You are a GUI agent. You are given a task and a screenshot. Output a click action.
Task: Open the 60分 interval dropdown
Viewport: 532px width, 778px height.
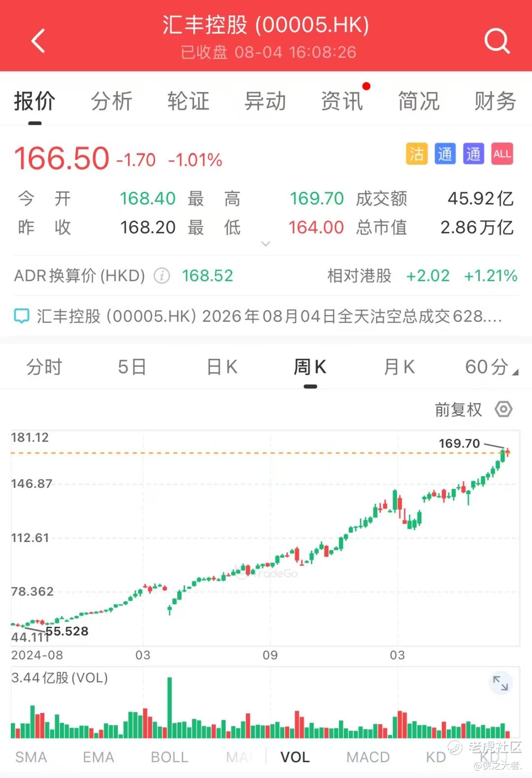491,367
